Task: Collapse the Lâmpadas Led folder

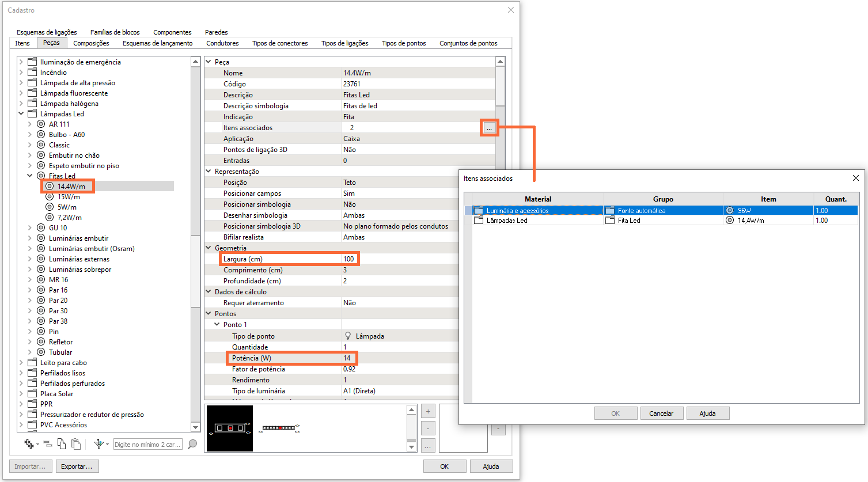Action: (21, 114)
